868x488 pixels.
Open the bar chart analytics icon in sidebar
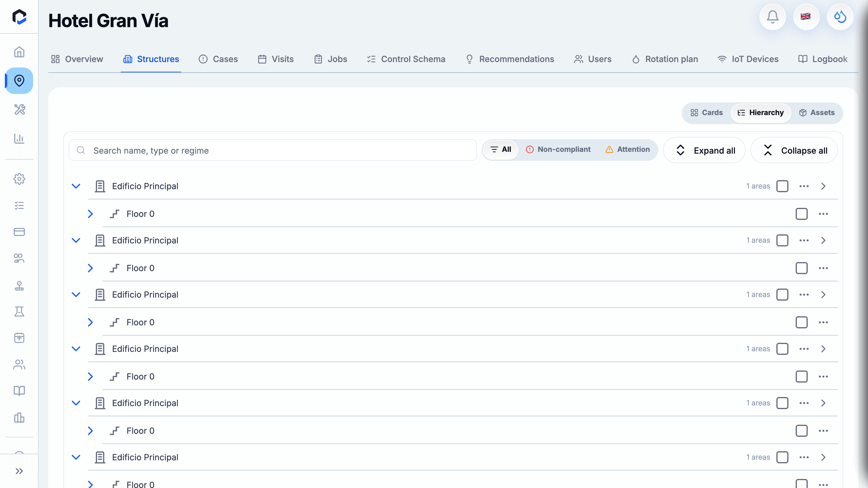19,139
